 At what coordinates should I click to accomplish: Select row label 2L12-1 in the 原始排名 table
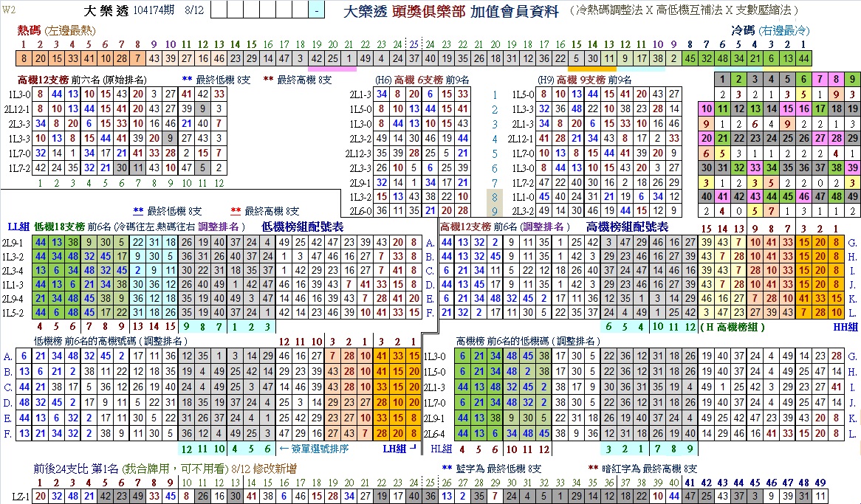click(16, 109)
